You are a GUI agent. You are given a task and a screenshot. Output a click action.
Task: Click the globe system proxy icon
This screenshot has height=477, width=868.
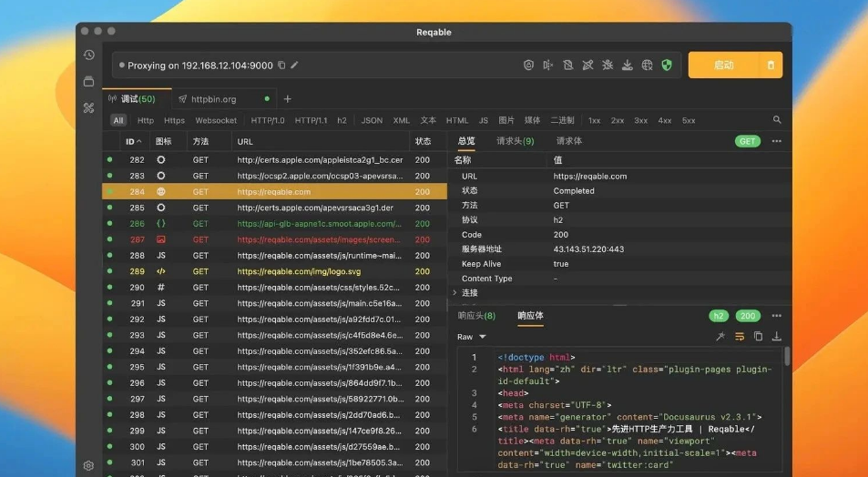point(647,66)
